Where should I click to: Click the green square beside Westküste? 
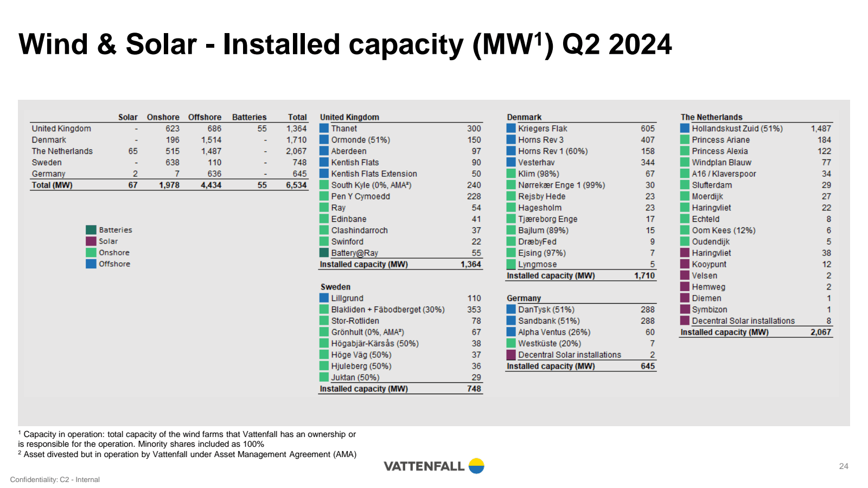pyautogui.click(x=511, y=343)
